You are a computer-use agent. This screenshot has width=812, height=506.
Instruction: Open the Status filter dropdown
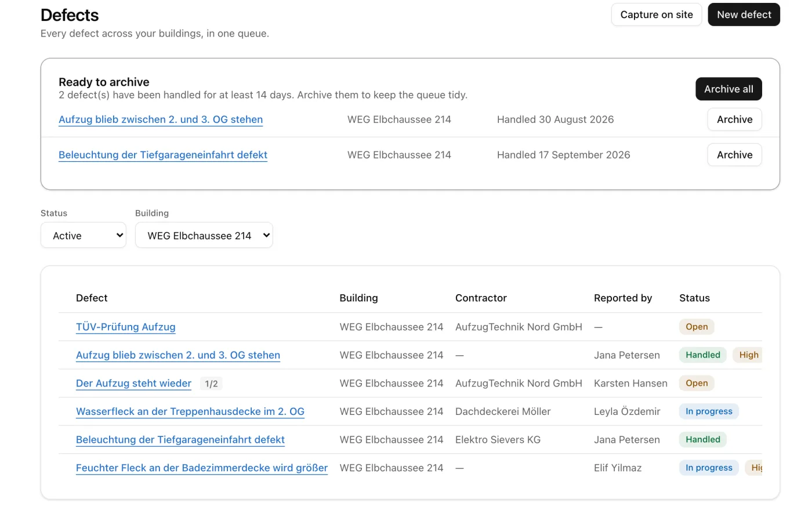point(84,236)
